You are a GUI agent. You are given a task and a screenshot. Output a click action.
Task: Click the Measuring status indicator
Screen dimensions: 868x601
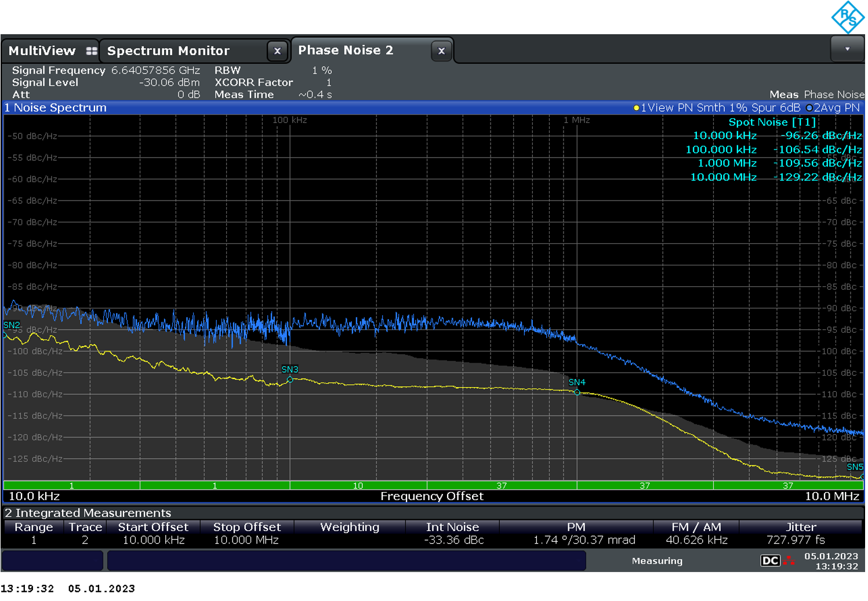click(x=657, y=561)
